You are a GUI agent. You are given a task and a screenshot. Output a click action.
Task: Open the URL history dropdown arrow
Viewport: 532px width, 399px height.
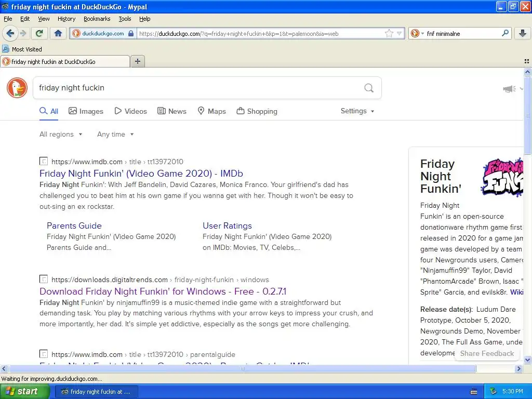(x=400, y=33)
